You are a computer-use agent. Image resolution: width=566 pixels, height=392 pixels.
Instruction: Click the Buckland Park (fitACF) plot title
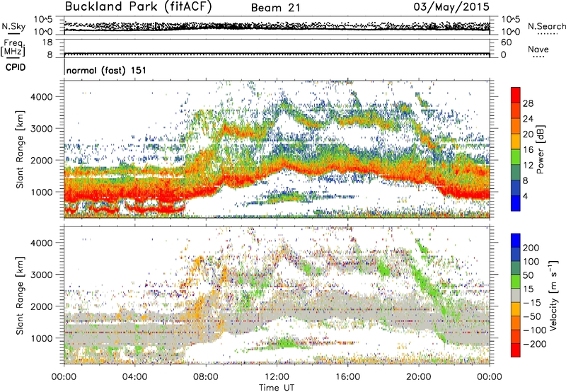pos(138,7)
